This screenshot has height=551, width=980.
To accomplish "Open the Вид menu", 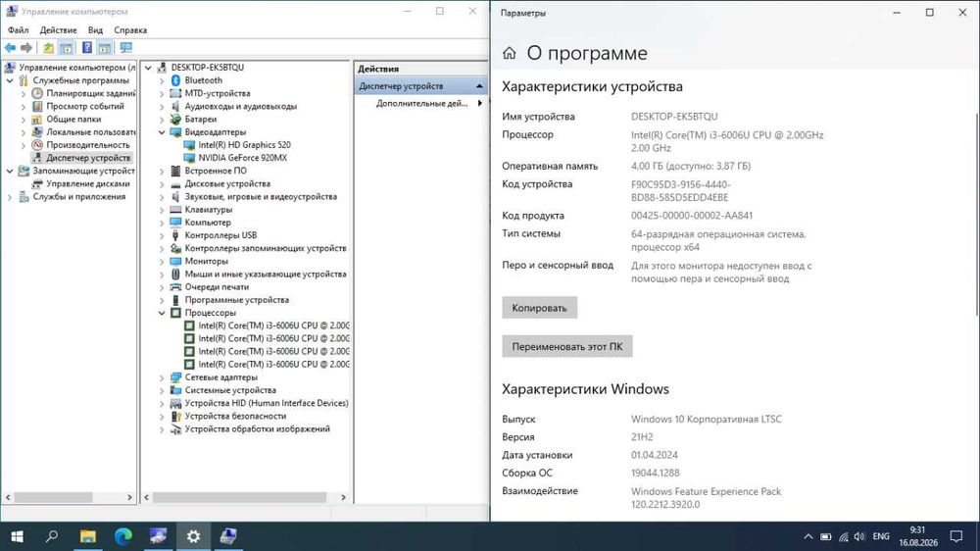I will [x=95, y=30].
